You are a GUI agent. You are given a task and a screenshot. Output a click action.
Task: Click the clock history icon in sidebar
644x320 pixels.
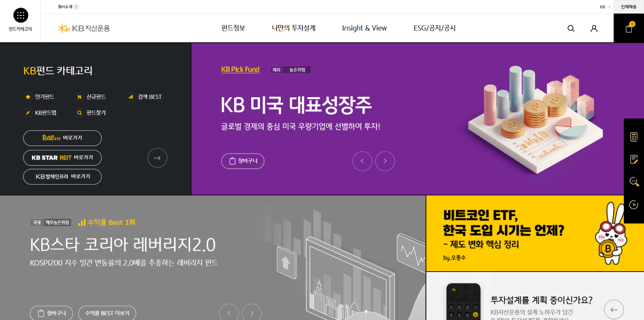click(x=634, y=205)
